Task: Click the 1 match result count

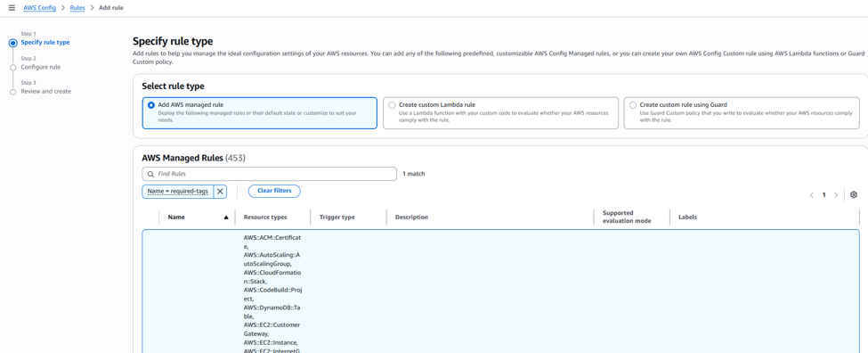Action: (413, 174)
